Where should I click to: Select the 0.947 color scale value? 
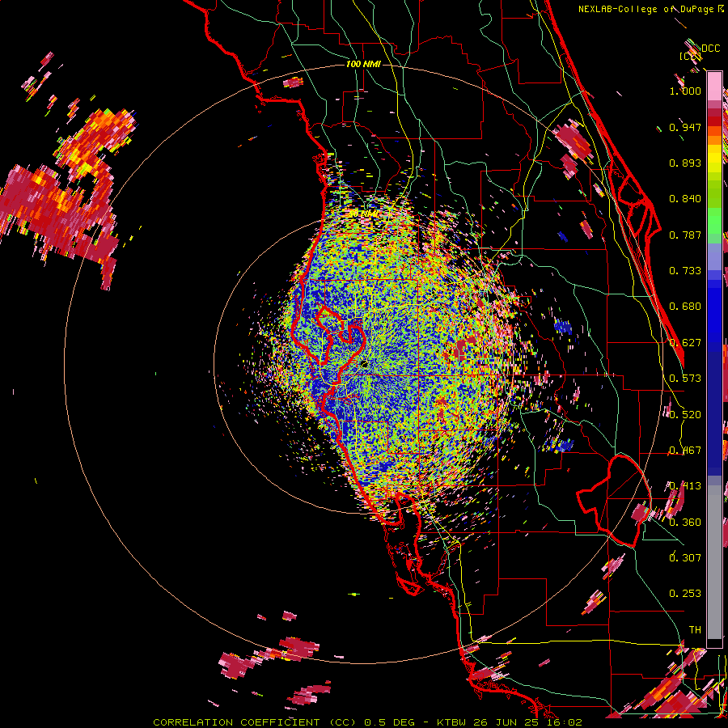coord(685,127)
